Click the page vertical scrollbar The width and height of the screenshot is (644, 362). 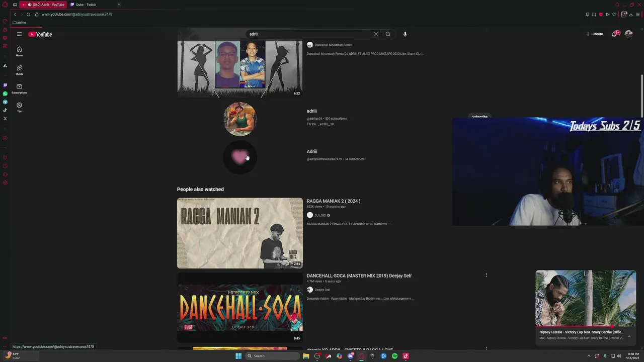[641, 96]
